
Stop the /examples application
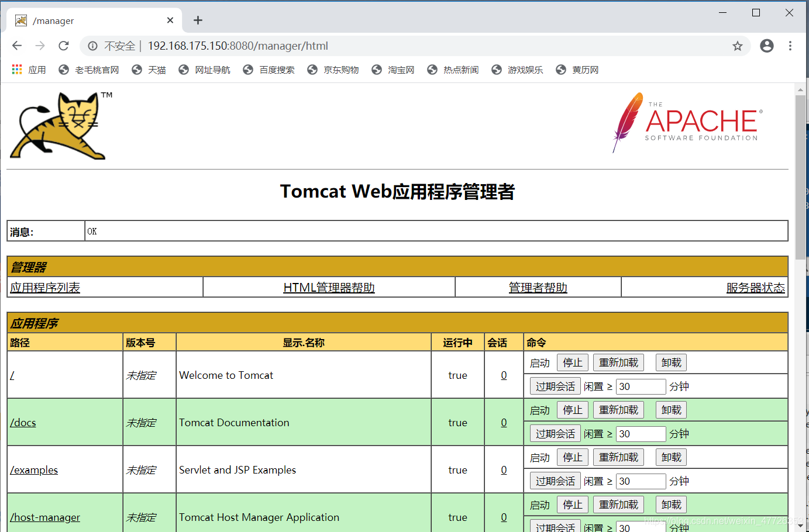(x=573, y=457)
